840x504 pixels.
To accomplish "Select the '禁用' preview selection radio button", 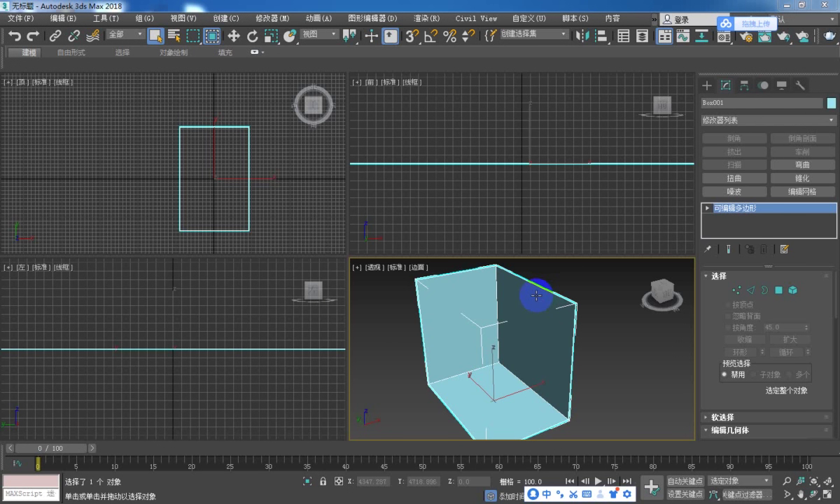I will pyautogui.click(x=724, y=374).
